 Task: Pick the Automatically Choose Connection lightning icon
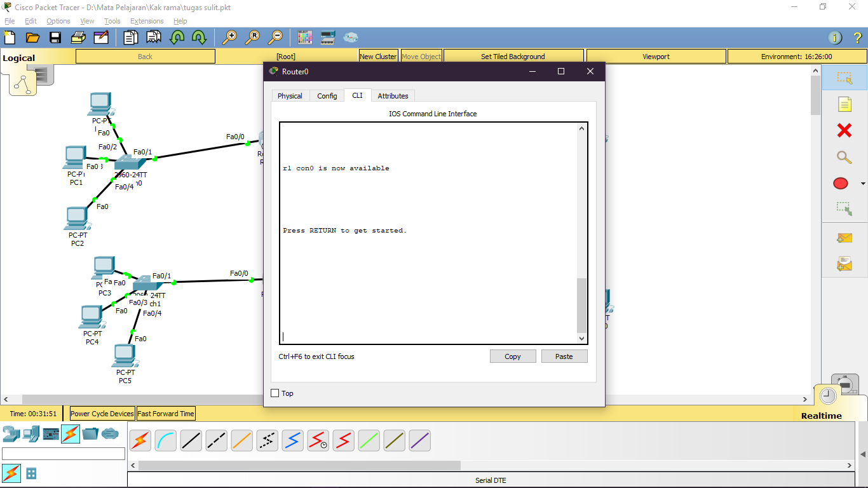[x=140, y=440]
